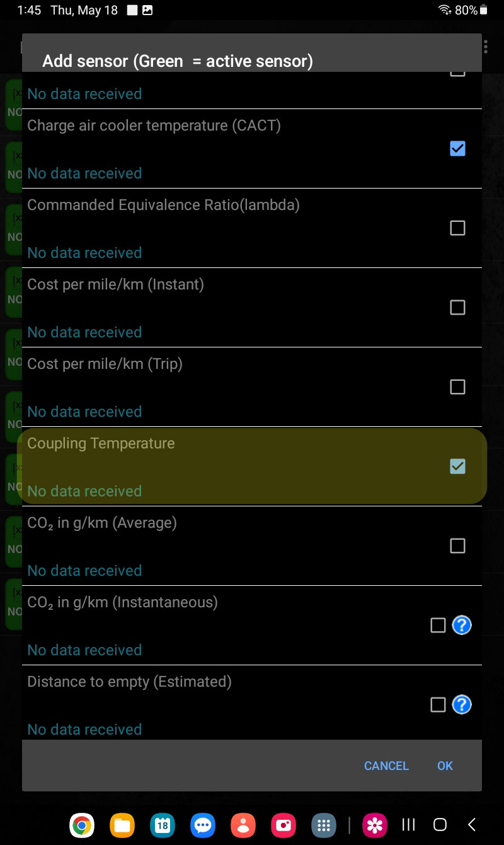Open the pink flower Gallery app
This screenshot has height=845, width=504.
[375, 825]
